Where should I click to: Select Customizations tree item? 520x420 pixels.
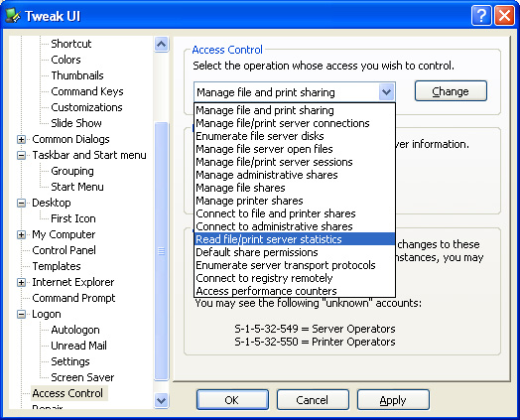pos(86,107)
